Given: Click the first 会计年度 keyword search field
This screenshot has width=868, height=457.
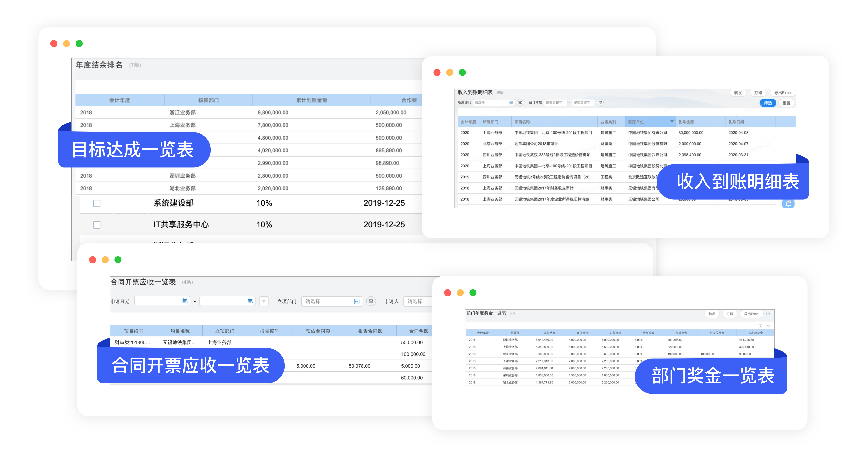Looking at the screenshot, I should [555, 102].
